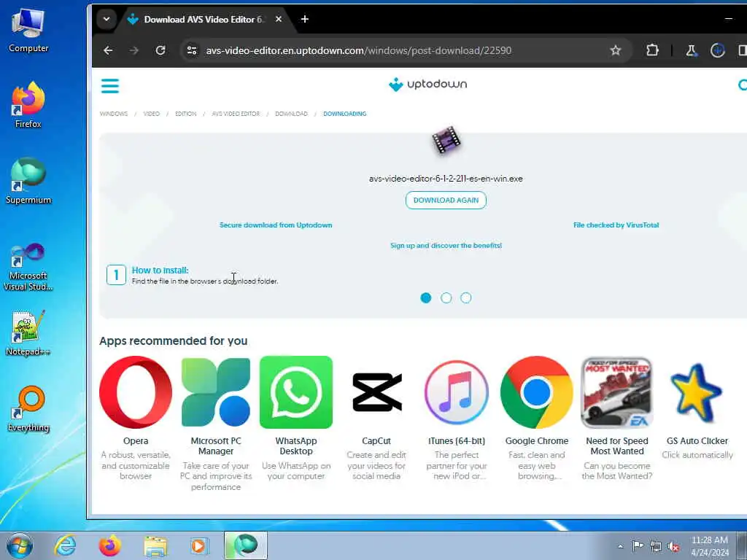Screen dimensions: 747x560
Task: Click the AVS Video Editor film icon
Action: point(446,140)
